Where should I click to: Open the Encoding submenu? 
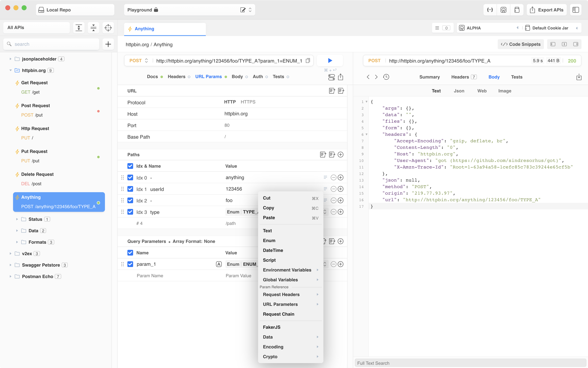pos(291,347)
